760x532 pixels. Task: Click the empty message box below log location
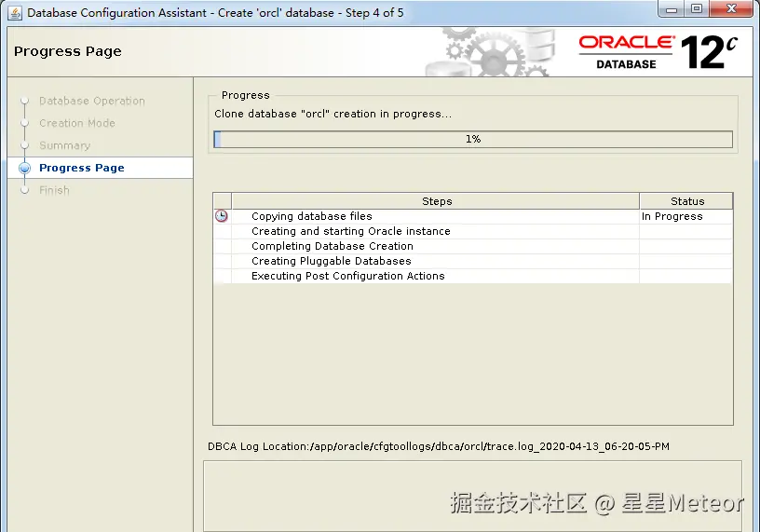(472, 496)
